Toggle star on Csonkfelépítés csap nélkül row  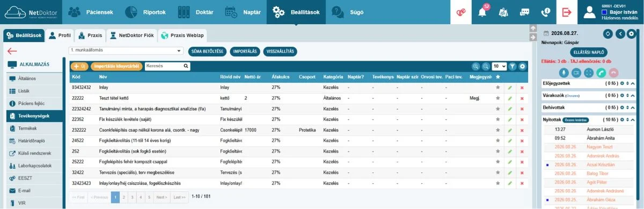pyautogui.click(x=498, y=130)
